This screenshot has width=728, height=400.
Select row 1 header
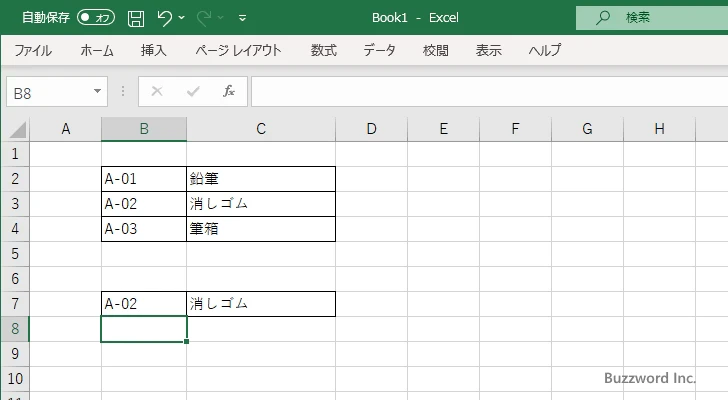(x=15, y=154)
